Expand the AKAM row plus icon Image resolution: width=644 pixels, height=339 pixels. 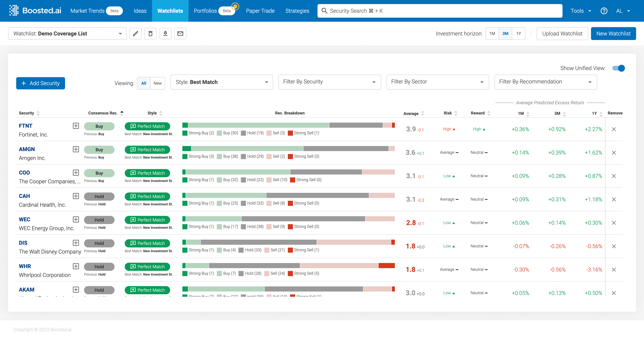pos(76,290)
